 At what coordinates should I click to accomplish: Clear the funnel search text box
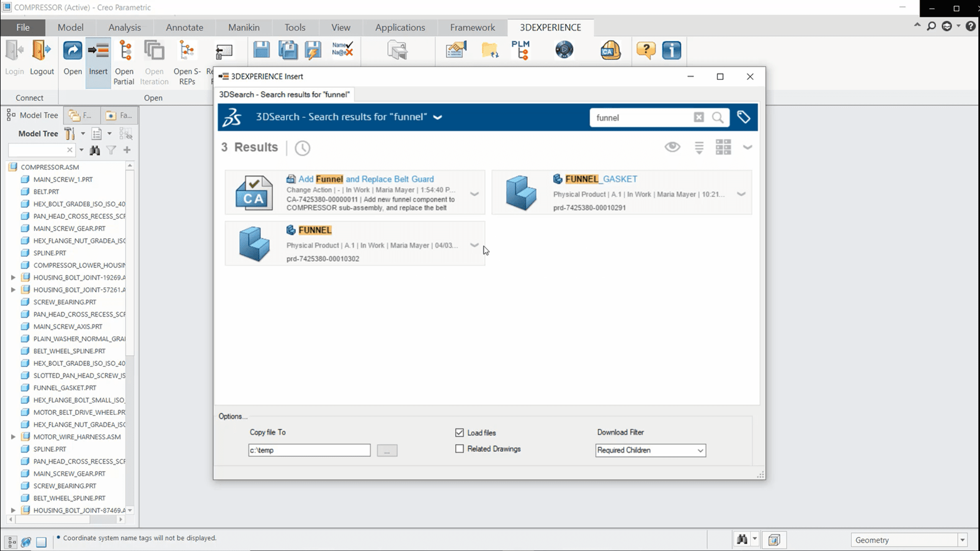click(698, 118)
